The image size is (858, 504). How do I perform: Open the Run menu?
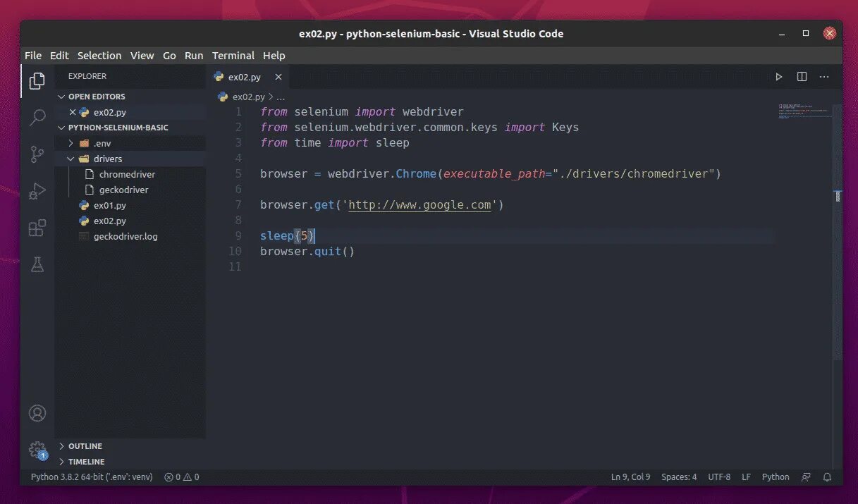(194, 56)
